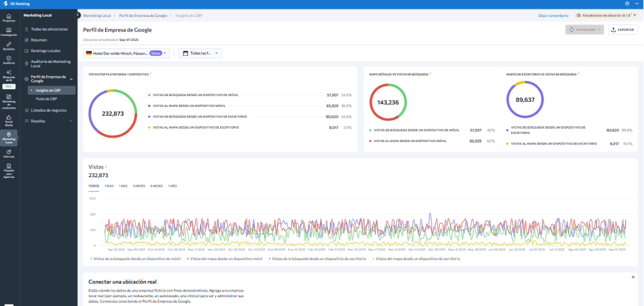Toggle series Vistas de la búsqueda dispositivo de escritorio
The height and width of the screenshot is (306, 644).
(317, 259)
